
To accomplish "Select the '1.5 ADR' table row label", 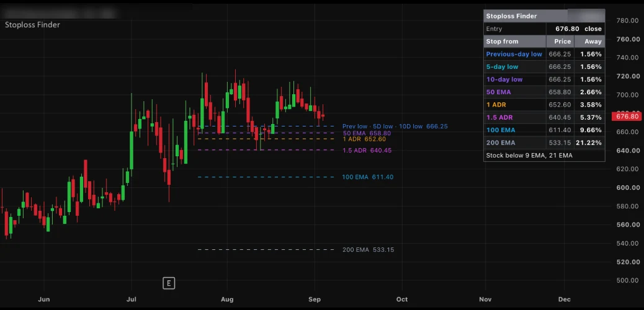I will [x=499, y=118].
